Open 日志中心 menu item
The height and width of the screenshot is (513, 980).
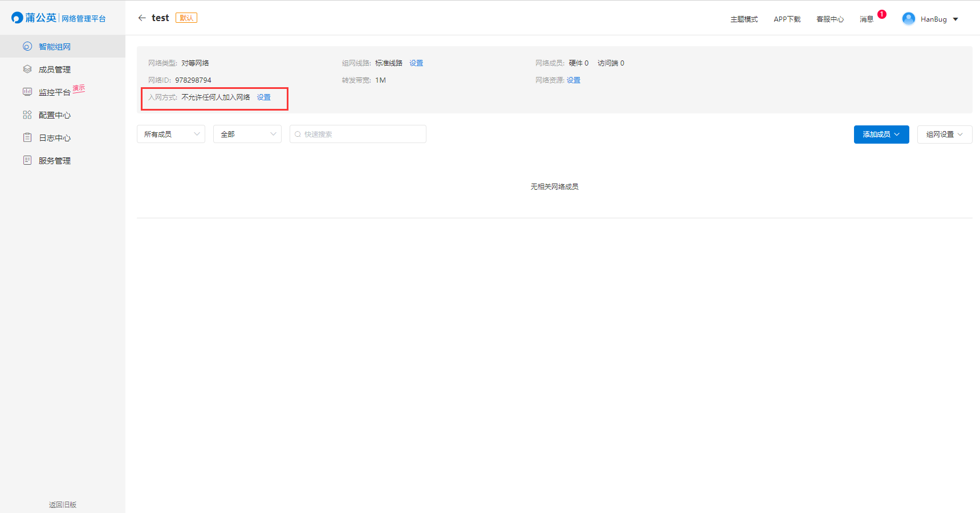[63, 138]
